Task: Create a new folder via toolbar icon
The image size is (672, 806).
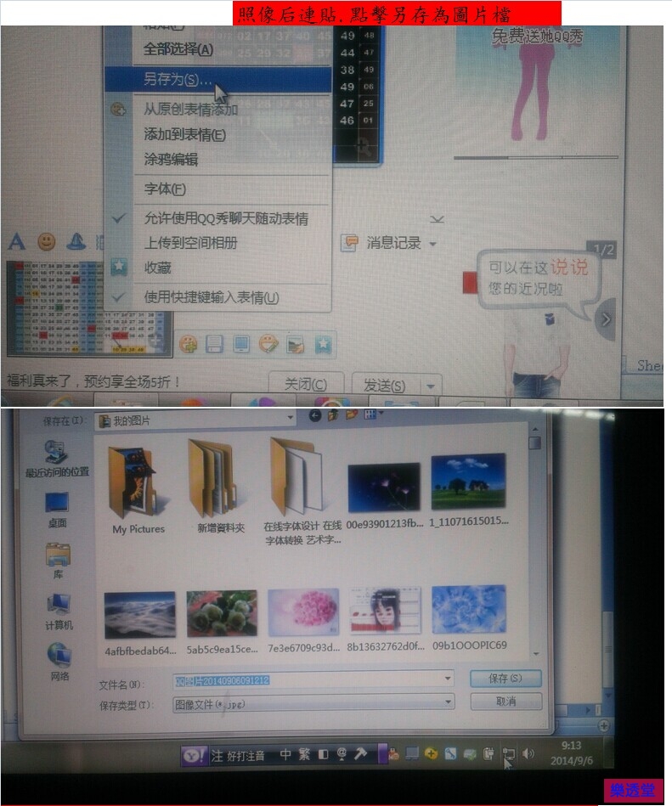Action: pos(352,414)
